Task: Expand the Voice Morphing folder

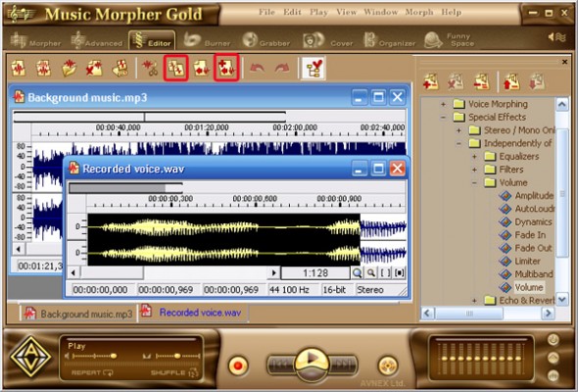Action: tap(444, 104)
